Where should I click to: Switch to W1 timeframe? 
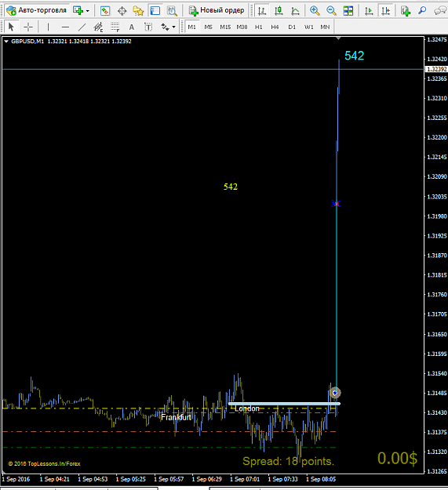coord(308,27)
